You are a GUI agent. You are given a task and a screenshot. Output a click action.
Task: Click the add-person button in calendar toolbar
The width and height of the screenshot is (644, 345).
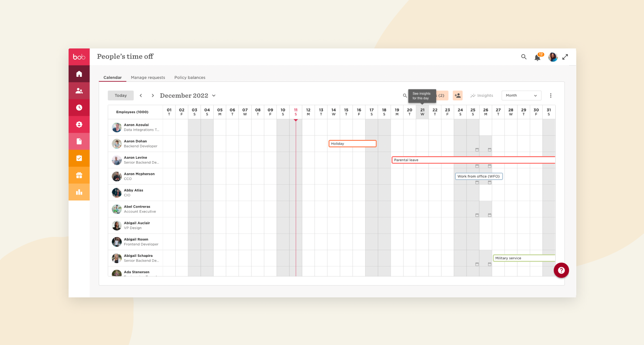point(457,96)
